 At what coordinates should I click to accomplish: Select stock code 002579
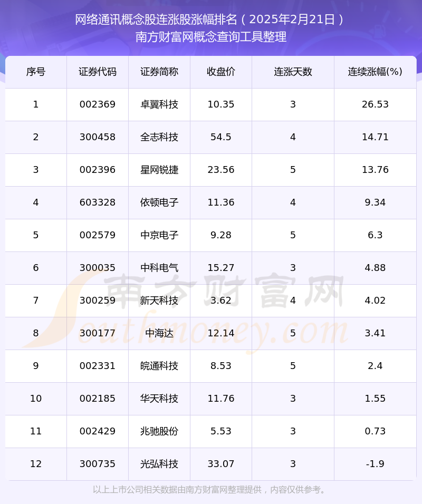click(x=98, y=235)
